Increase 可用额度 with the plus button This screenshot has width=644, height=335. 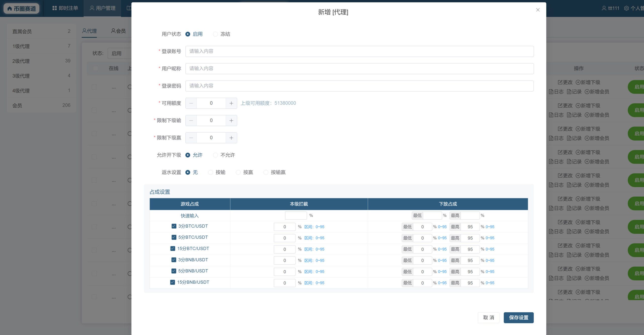click(x=231, y=103)
